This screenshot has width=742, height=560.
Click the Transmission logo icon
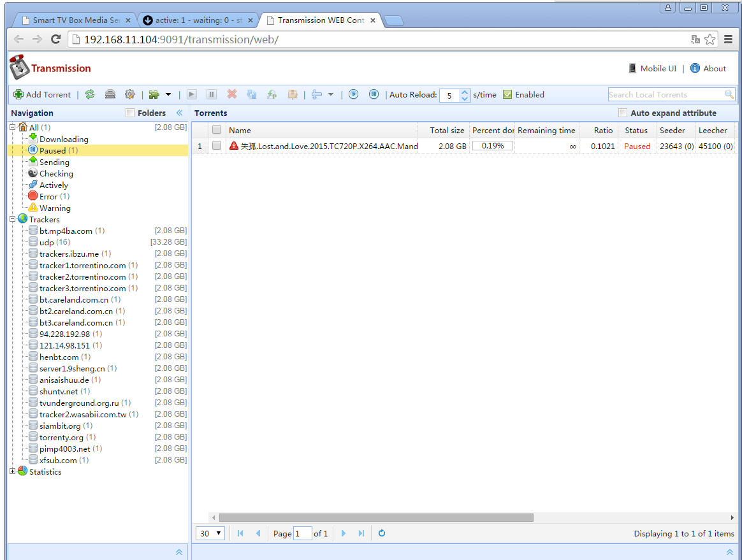(x=19, y=67)
